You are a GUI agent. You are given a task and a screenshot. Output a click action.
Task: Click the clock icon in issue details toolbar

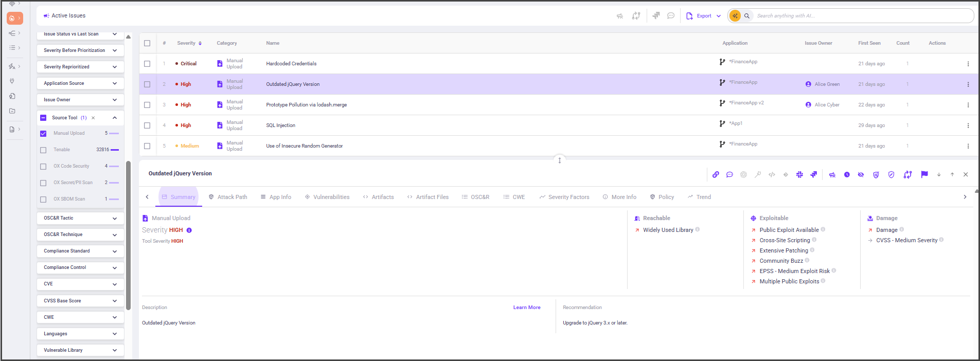(847, 175)
